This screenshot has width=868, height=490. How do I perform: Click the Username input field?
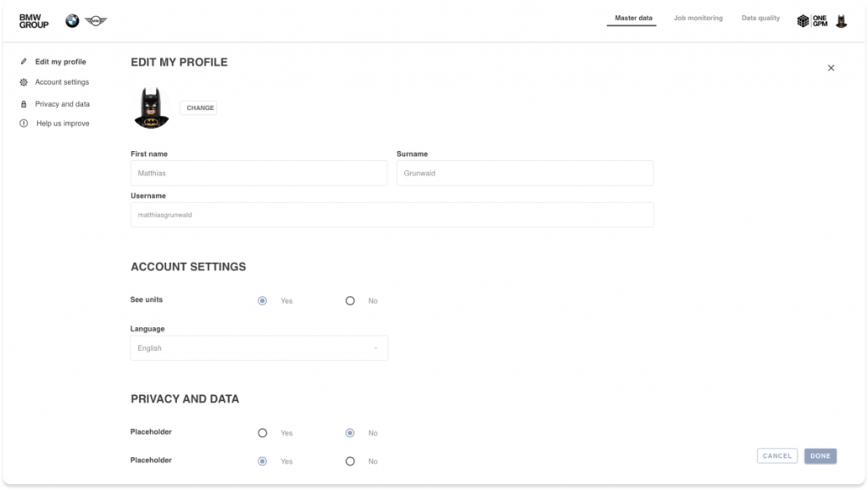[392, 214]
